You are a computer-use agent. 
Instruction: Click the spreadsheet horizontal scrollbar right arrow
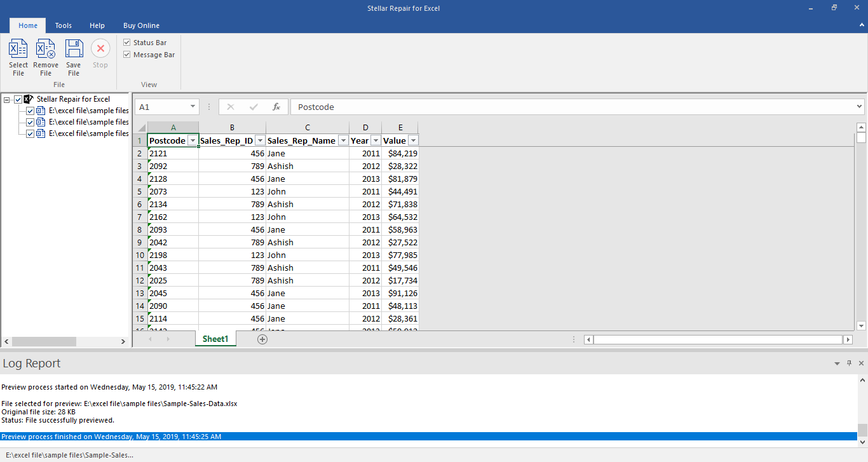coord(848,340)
